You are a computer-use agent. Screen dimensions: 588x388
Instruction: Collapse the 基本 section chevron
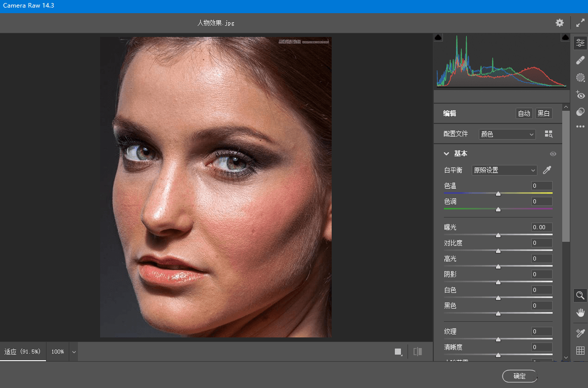pyautogui.click(x=446, y=153)
